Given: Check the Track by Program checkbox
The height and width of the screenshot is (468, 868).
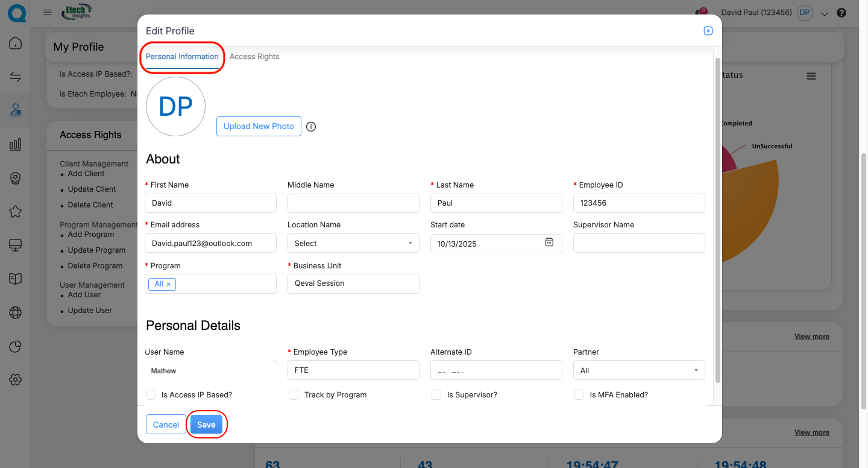Looking at the screenshot, I should [294, 394].
